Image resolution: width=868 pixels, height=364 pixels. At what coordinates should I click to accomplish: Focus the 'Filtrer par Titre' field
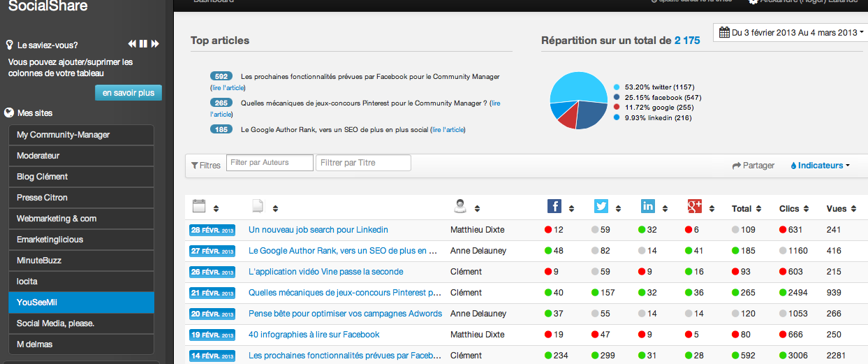[x=363, y=163]
